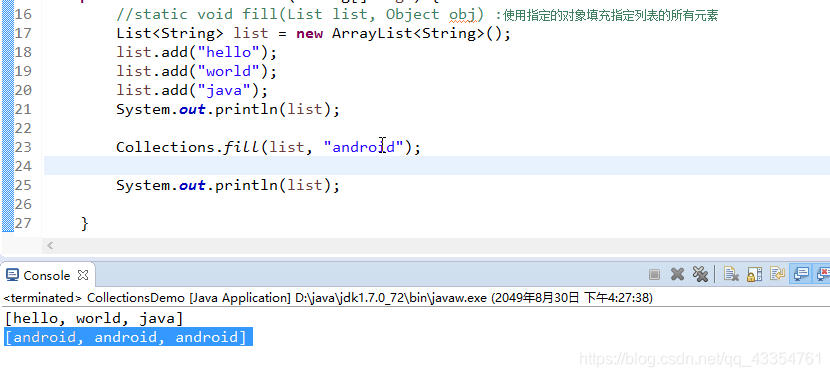Click the closing brace on line 27
The height and width of the screenshot is (377, 830).
pyautogui.click(x=85, y=223)
